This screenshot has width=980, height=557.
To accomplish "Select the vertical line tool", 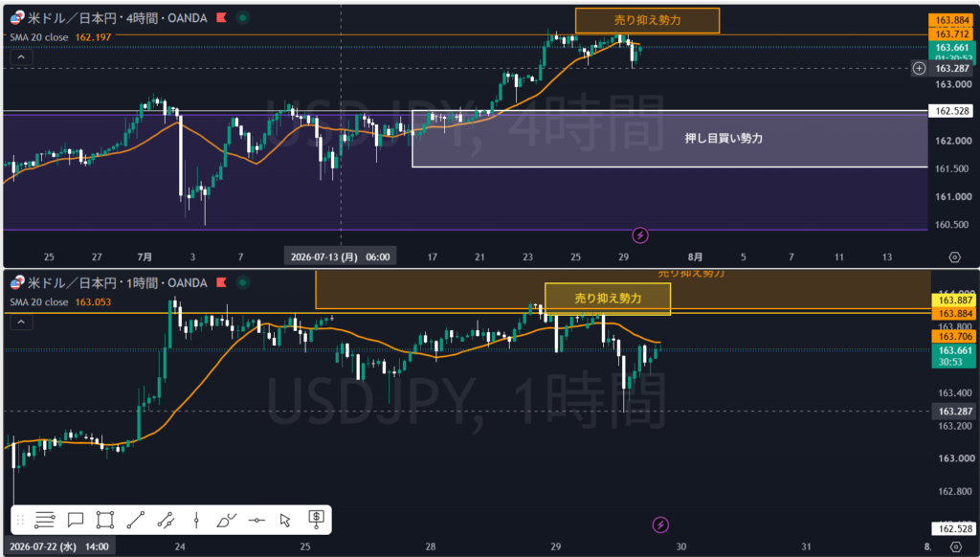I will pos(196,520).
